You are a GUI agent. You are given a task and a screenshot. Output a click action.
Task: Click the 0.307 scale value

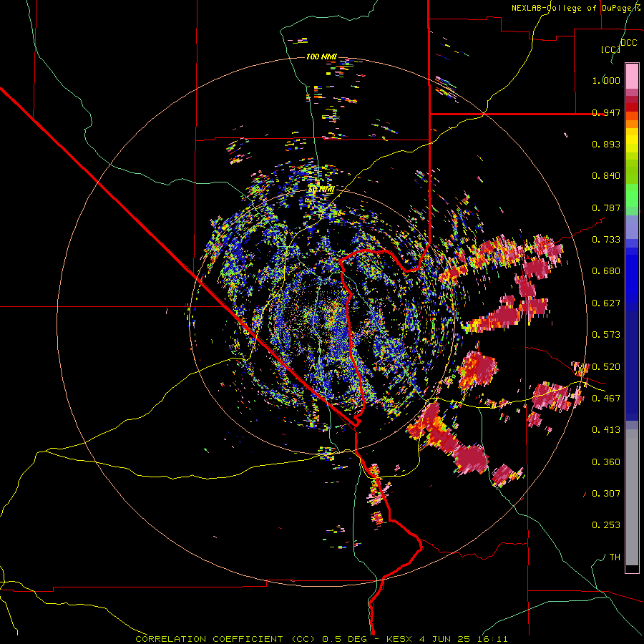606,494
